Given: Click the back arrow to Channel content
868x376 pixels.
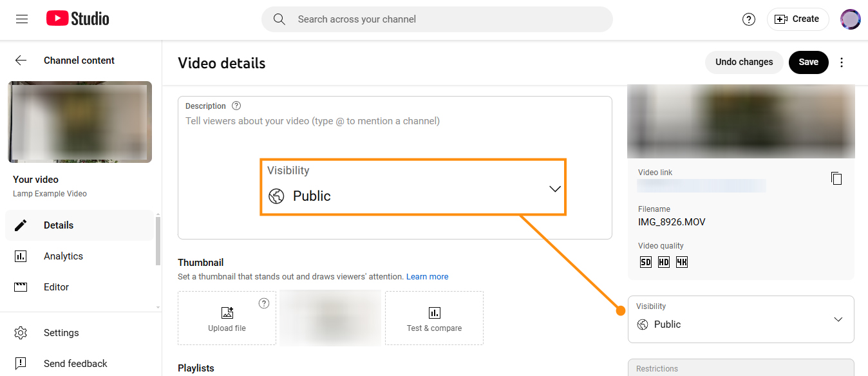Looking at the screenshot, I should click(x=21, y=61).
